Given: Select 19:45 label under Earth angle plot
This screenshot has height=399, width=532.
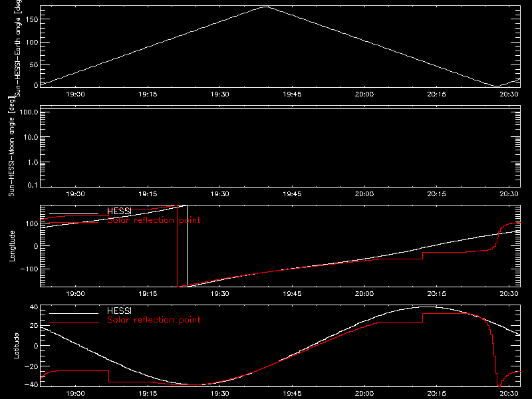Looking at the screenshot, I should point(292,94).
